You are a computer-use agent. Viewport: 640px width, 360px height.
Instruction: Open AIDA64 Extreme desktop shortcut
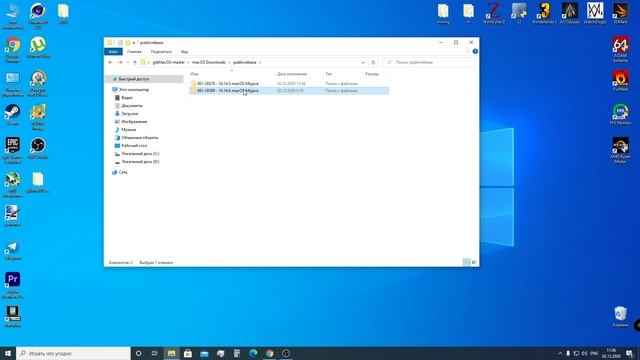(620, 49)
